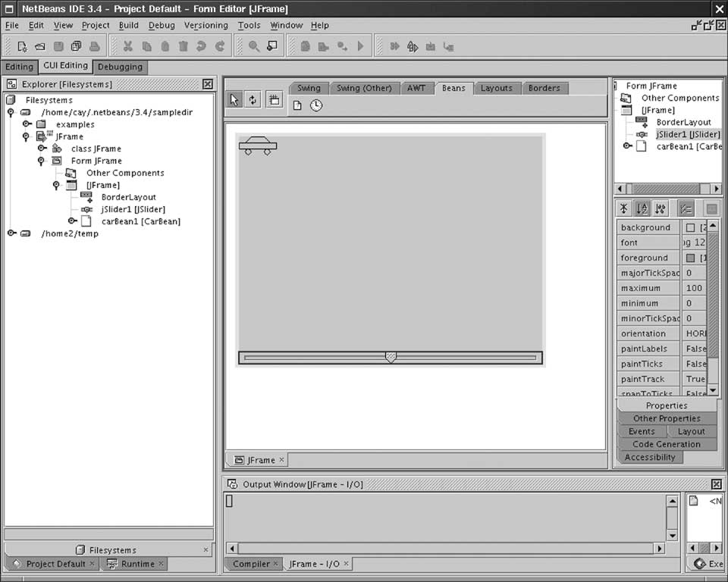The image size is (728, 582).
Task: Select the Layouts palette tab
Action: coord(496,88)
